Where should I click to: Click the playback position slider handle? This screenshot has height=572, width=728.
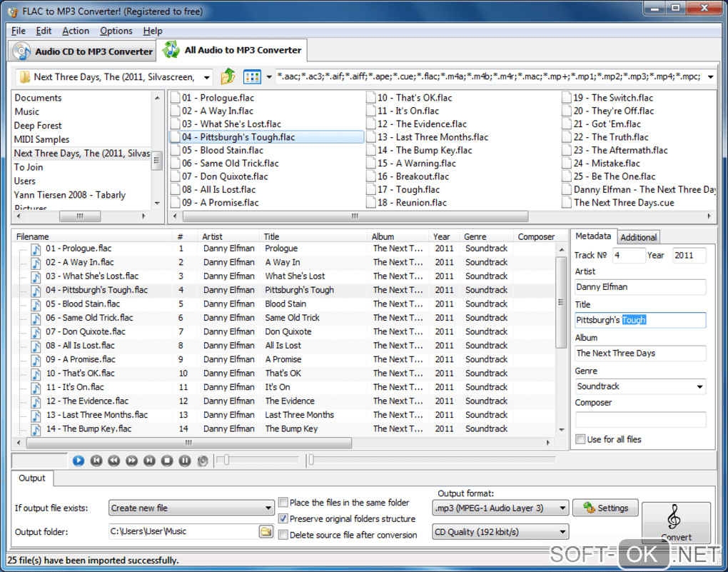click(x=311, y=460)
